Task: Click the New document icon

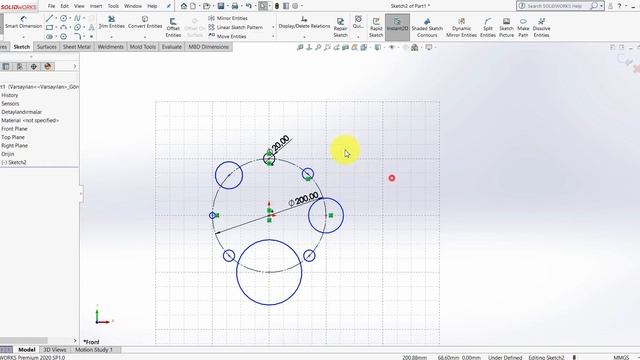Action: pyautogui.click(x=193, y=6)
